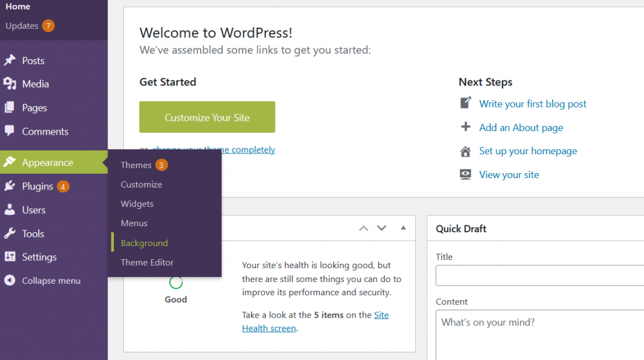
Task: Click the Collapse menu arrow icon
Action: [x=10, y=280]
